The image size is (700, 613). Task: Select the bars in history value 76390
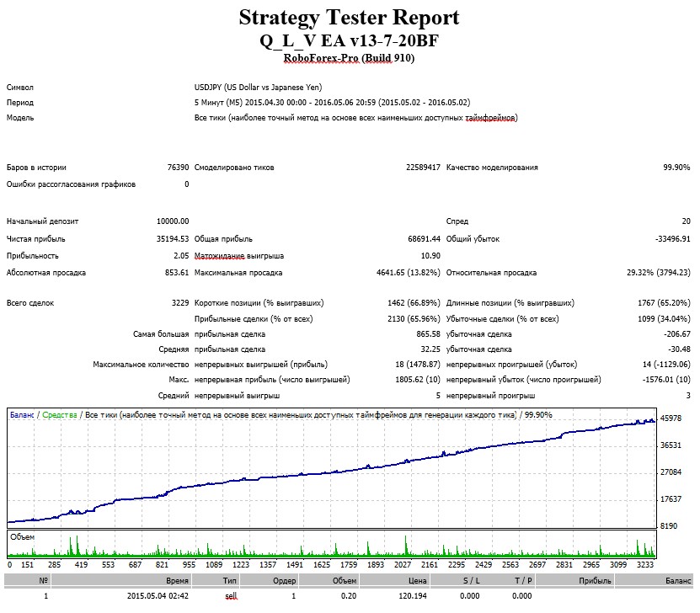178,168
